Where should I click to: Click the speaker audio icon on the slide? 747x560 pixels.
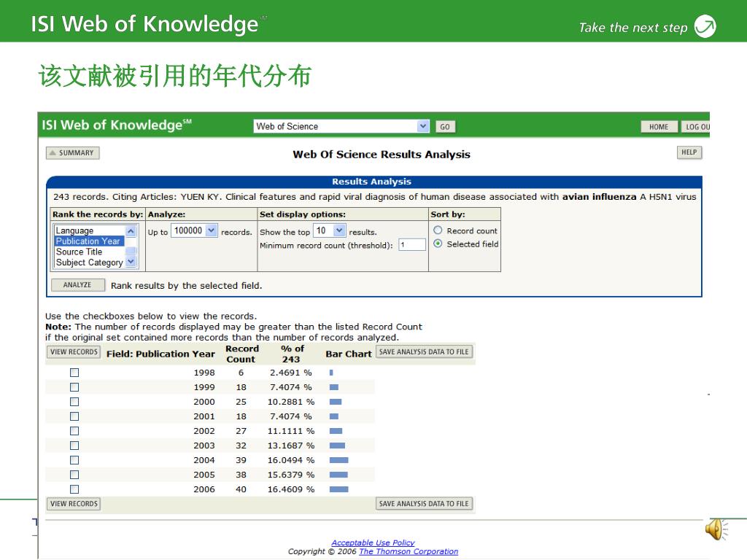[716, 529]
